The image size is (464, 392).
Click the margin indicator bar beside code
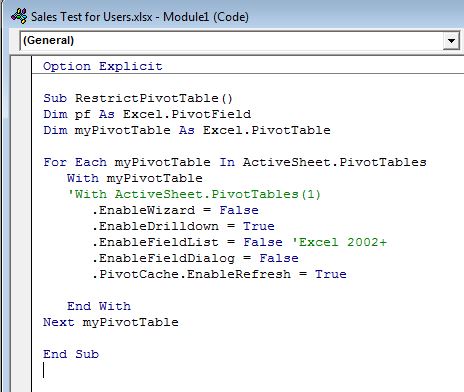coord(21,224)
